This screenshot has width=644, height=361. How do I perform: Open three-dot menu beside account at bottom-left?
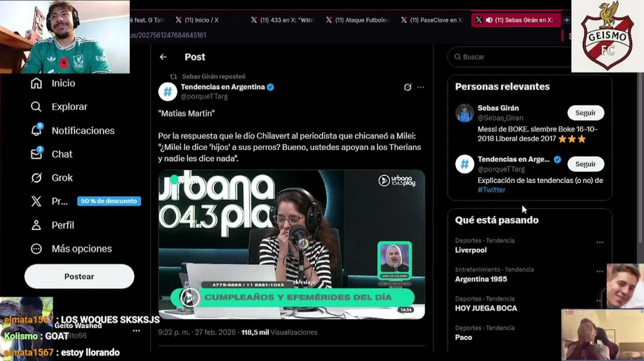(136, 331)
